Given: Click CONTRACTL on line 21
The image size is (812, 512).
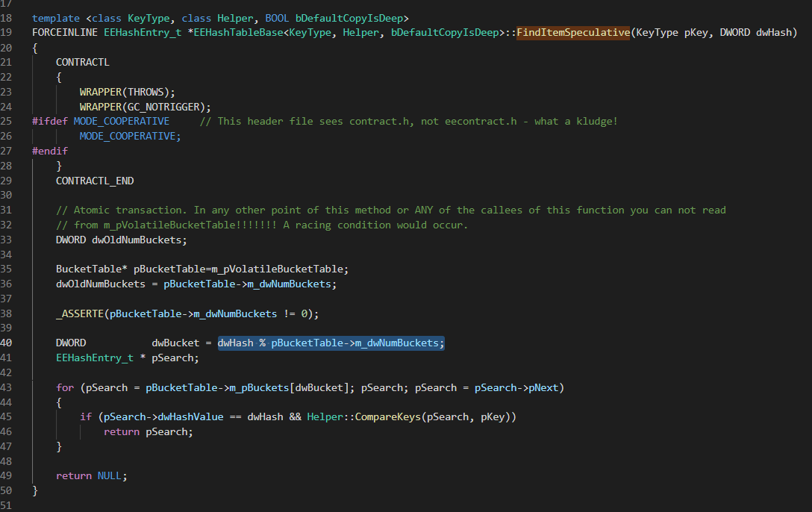Looking at the screenshot, I should click(x=83, y=62).
